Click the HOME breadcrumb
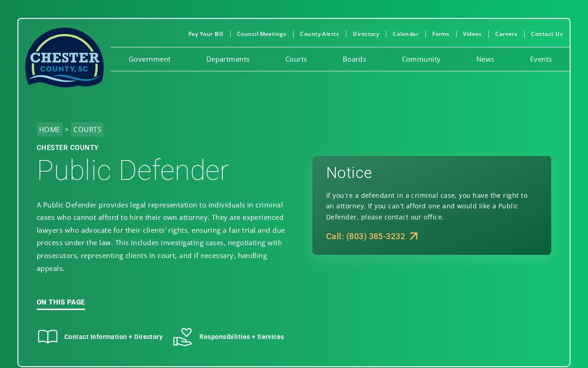 click(50, 130)
